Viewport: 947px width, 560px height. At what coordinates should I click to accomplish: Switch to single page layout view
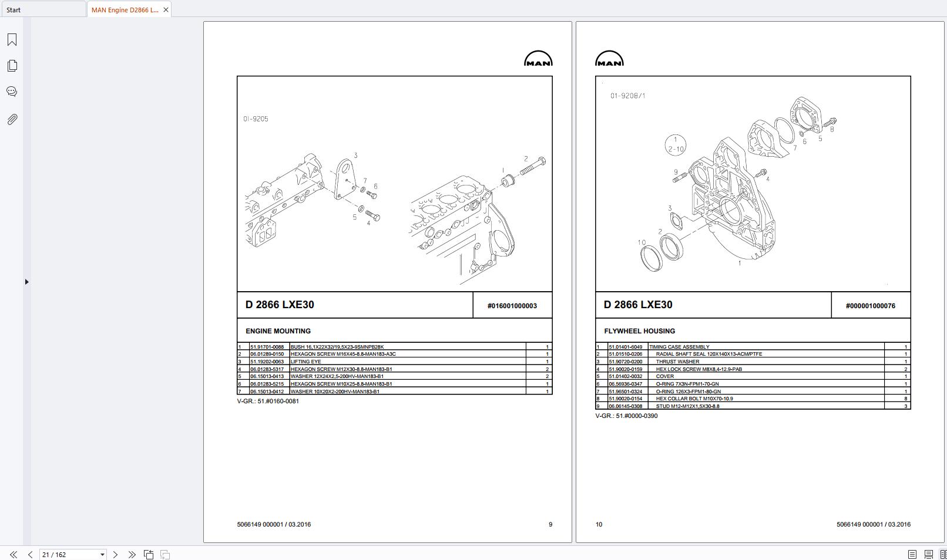(912, 554)
